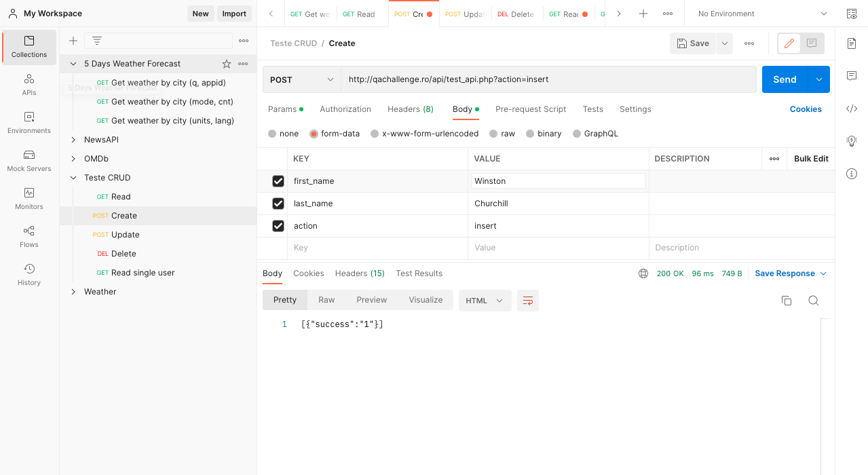
Task: Click the request URL input field
Action: tap(548, 79)
